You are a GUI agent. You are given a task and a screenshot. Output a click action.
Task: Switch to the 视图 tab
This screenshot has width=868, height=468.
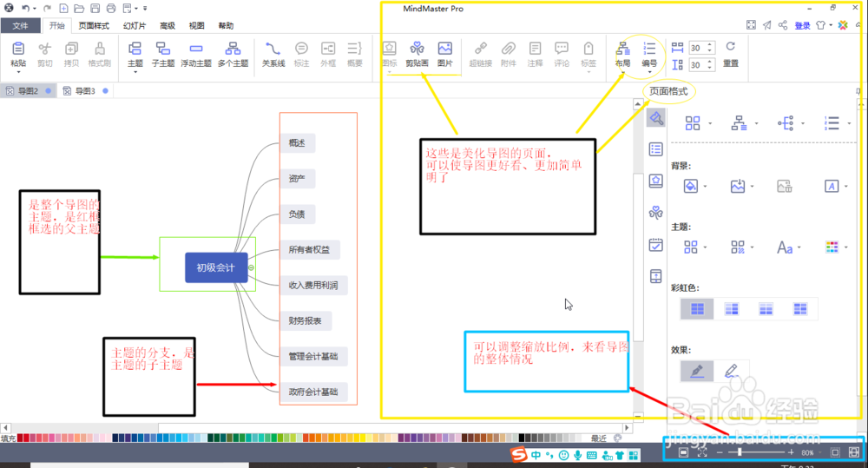pos(196,25)
